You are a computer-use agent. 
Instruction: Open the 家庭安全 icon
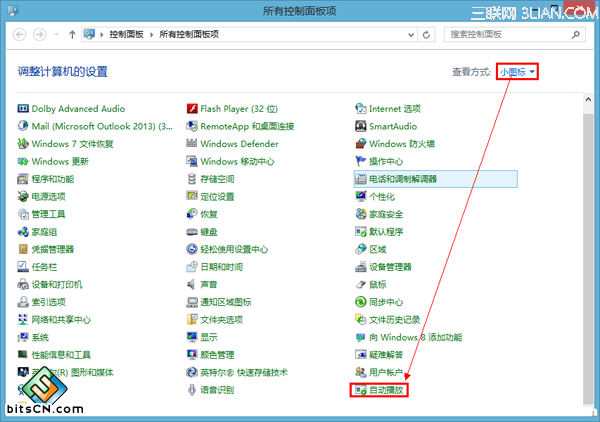360,214
